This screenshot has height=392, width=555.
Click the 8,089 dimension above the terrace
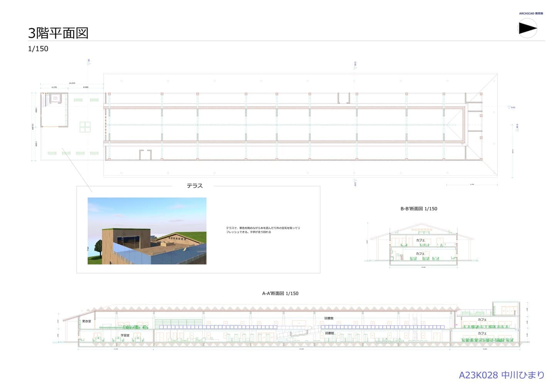(x=86, y=87)
